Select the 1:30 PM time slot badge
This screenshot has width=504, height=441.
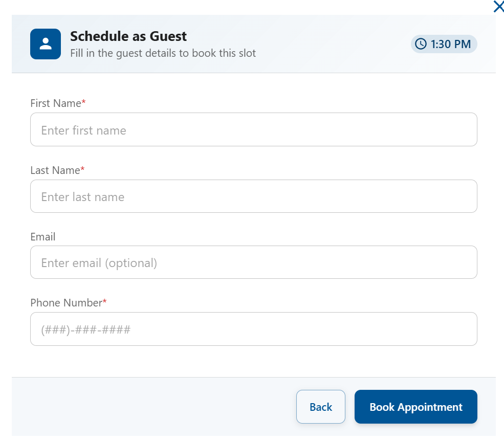444,44
